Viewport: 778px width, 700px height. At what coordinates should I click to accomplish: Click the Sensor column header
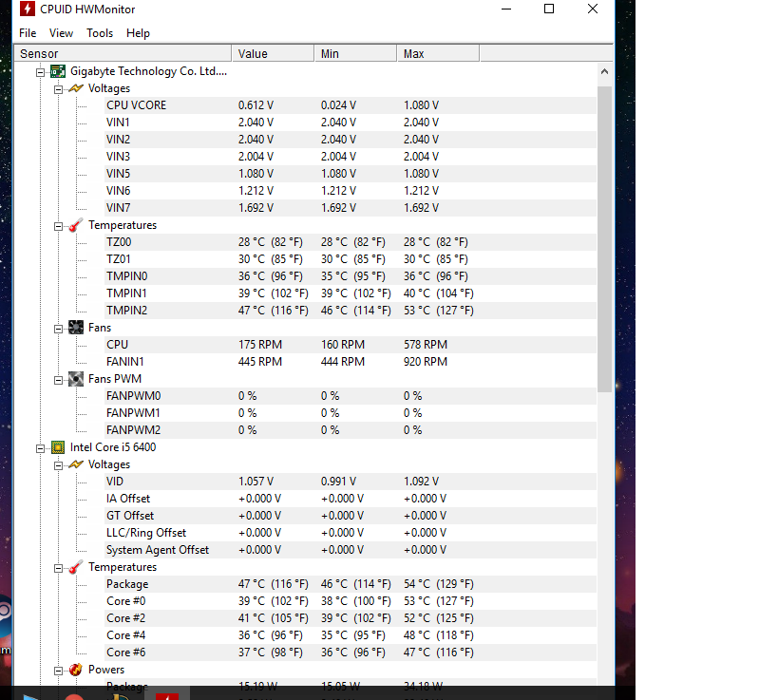123,53
